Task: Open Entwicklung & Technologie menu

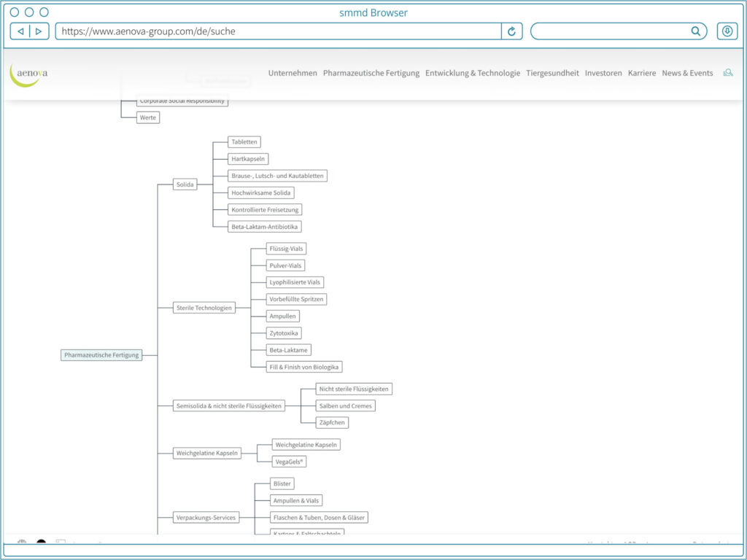Action: (x=473, y=73)
